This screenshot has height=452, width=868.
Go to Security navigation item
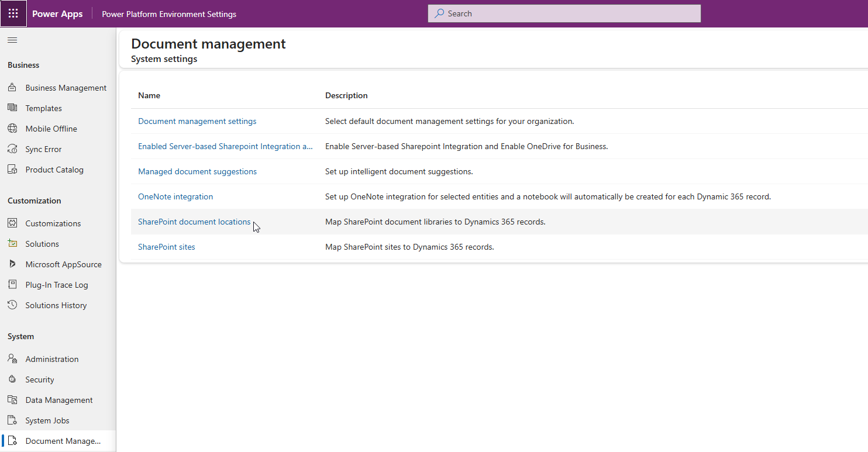point(58,379)
